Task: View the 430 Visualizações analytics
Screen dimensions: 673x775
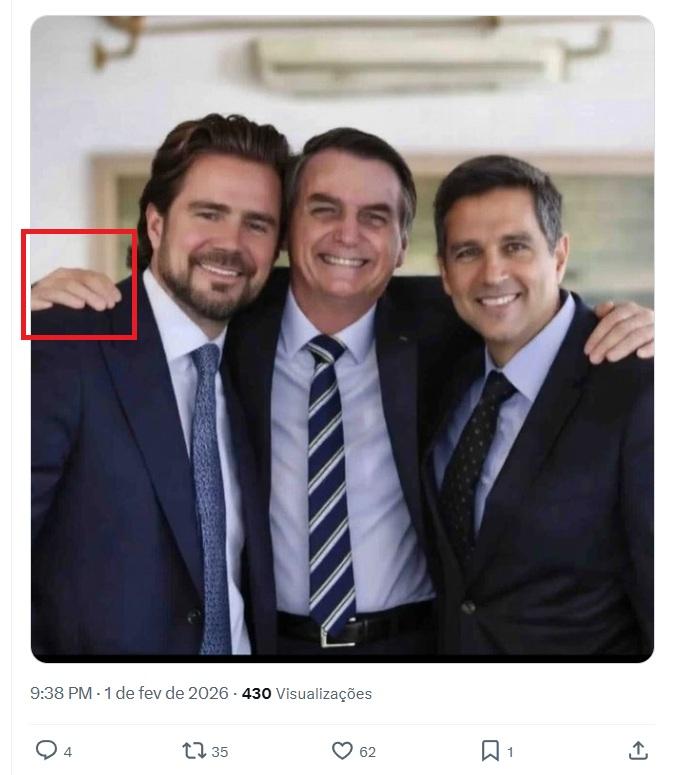Action: [257, 693]
